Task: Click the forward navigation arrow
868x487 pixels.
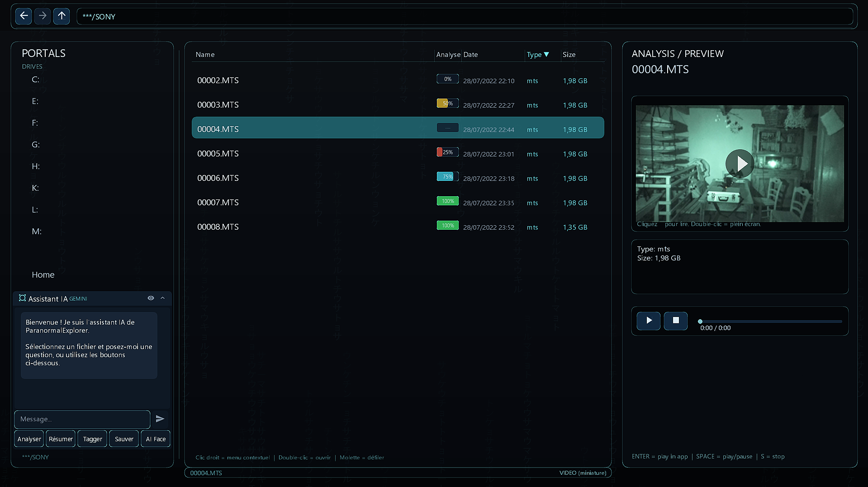Action: coord(43,16)
